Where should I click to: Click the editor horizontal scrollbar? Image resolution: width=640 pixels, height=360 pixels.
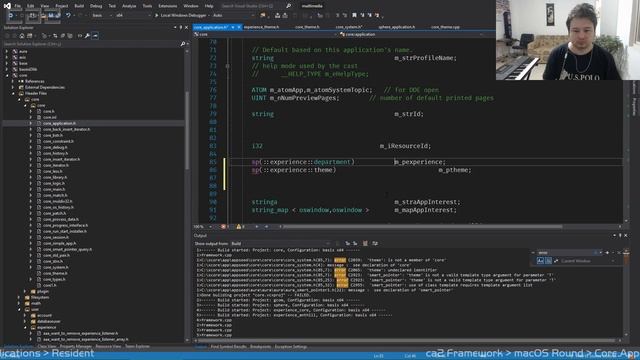coord(423,227)
